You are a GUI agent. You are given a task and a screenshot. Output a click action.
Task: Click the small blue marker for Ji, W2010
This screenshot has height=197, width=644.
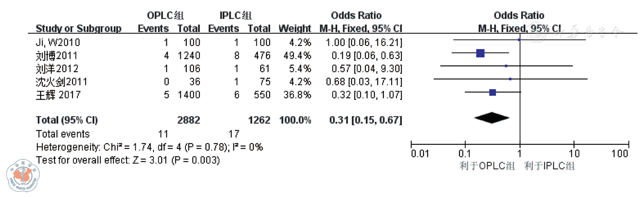pyautogui.click(x=519, y=40)
